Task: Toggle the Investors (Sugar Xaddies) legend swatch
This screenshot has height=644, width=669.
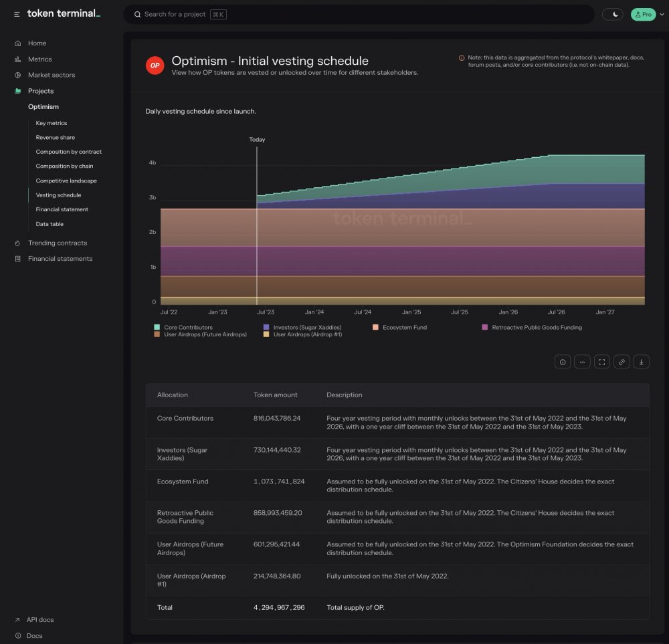Action: pyautogui.click(x=266, y=327)
